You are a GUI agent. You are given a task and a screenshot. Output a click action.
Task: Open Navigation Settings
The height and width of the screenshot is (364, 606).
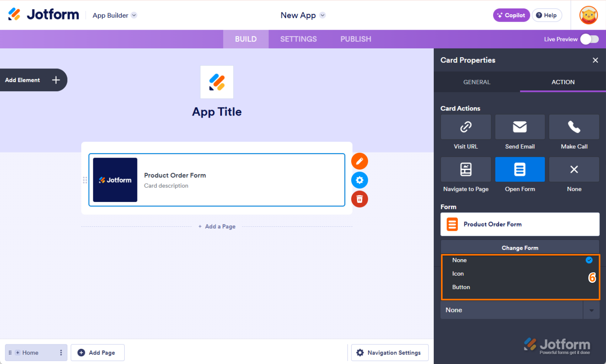(x=390, y=352)
